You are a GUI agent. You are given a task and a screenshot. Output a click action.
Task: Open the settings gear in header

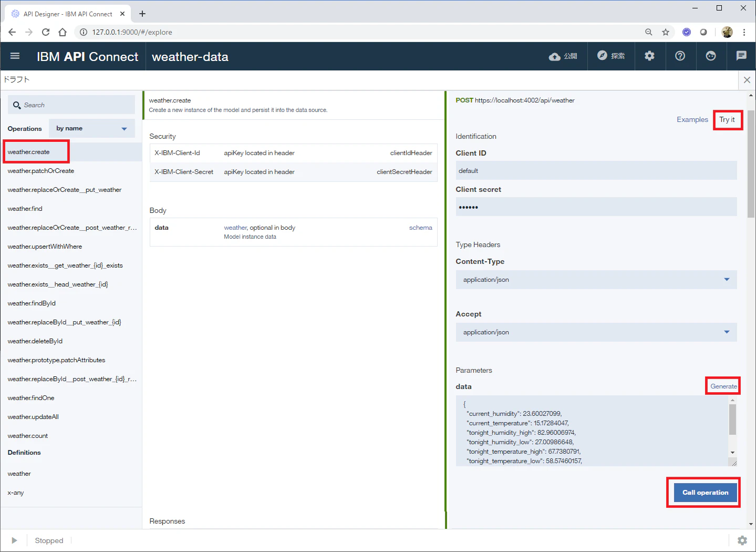click(x=649, y=56)
